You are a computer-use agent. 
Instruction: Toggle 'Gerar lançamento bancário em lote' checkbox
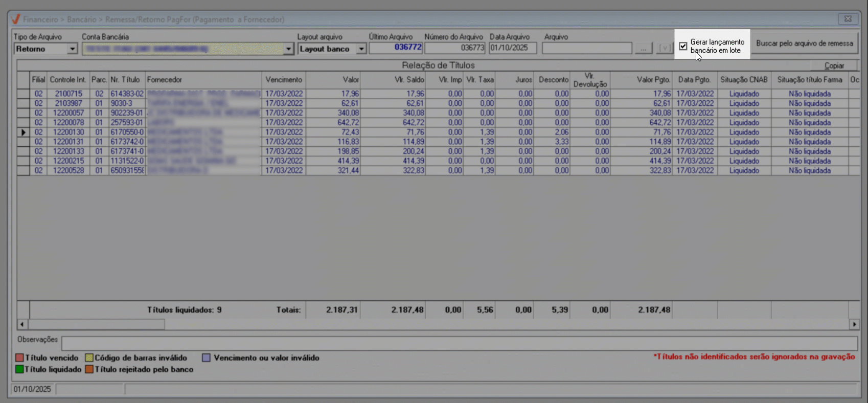point(683,47)
